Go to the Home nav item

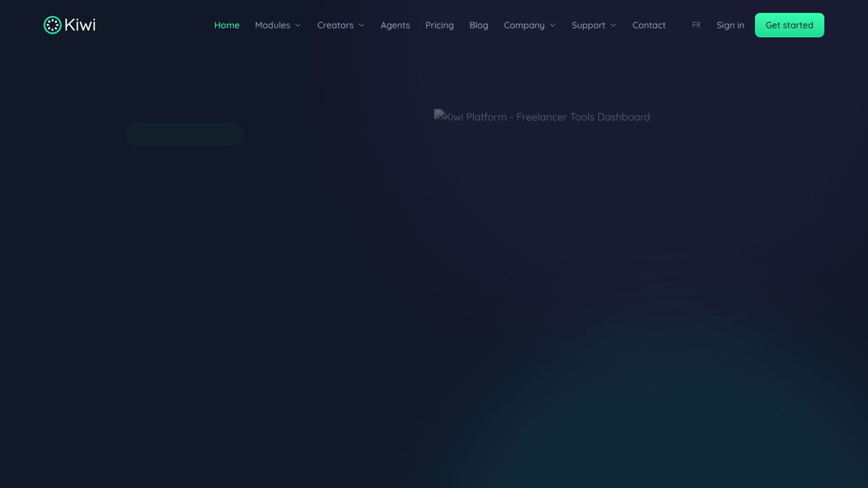point(227,25)
